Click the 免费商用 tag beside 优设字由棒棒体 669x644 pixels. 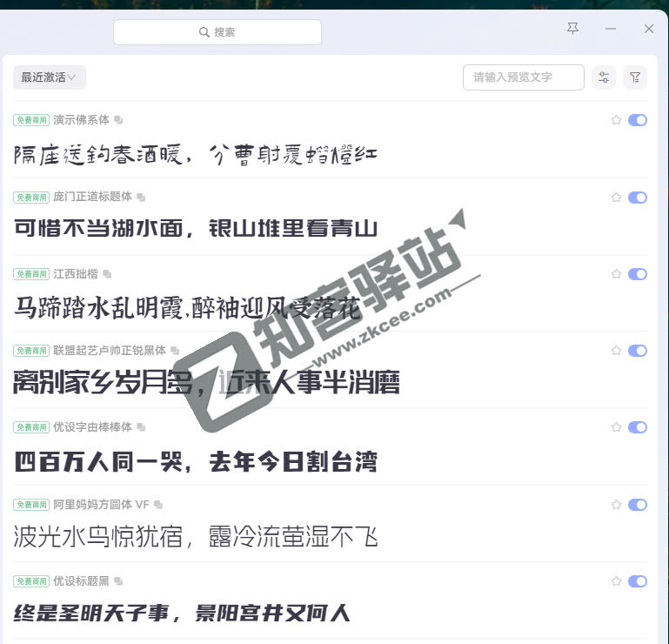coord(31,427)
